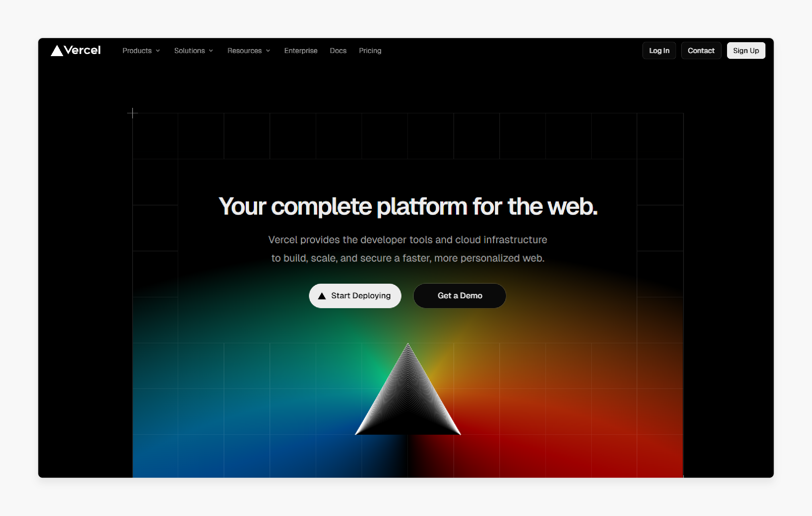Image resolution: width=812 pixels, height=516 pixels.
Task: Toggle visibility of the hero grid overlay
Action: [x=132, y=113]
